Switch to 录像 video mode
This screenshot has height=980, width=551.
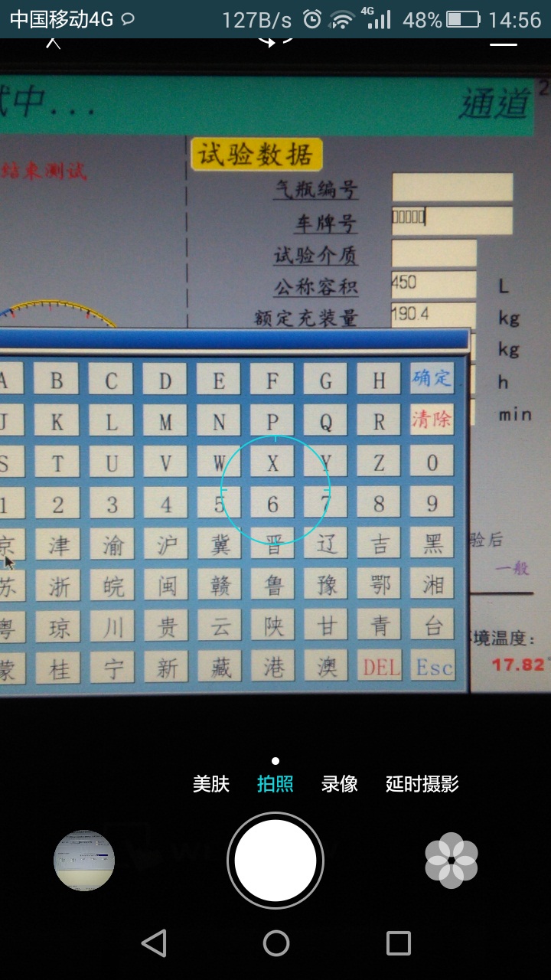[340, 784]
